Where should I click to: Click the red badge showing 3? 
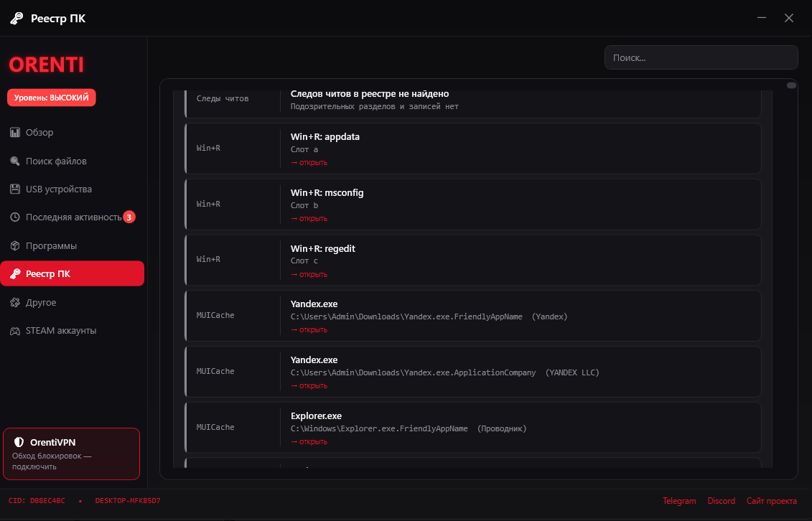tap(129, 217)
